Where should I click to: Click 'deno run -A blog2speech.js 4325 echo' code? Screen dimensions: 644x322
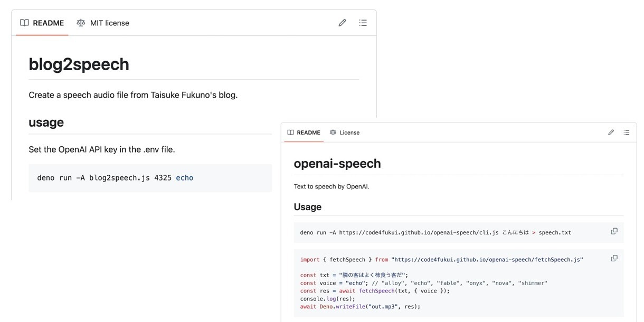[x=115, y=178]
